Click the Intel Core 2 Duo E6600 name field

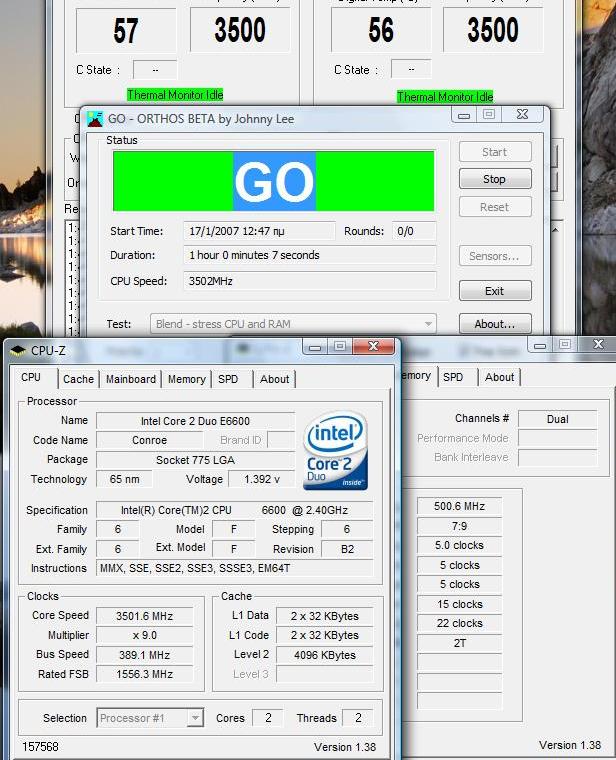195,421
